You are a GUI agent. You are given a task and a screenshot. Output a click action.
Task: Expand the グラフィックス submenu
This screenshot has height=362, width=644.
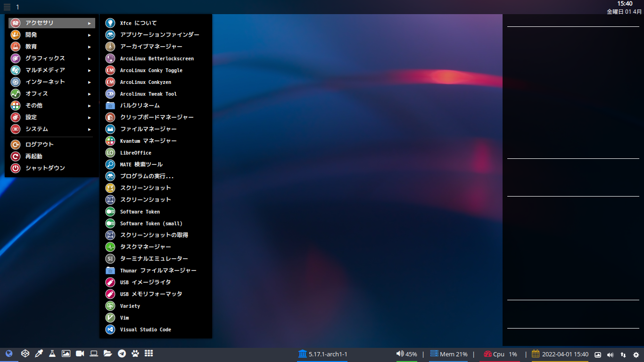[52, 58]
